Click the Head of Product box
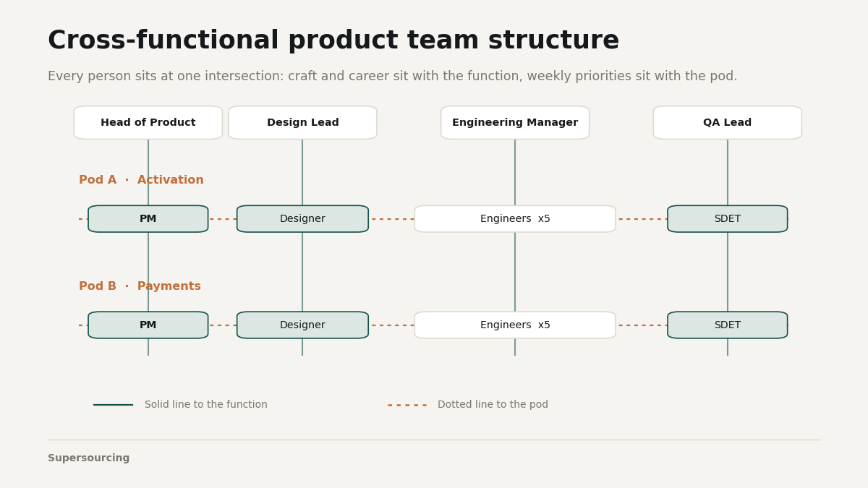Image resolution: width=868 pixels, height=488 pixels. 148,123
